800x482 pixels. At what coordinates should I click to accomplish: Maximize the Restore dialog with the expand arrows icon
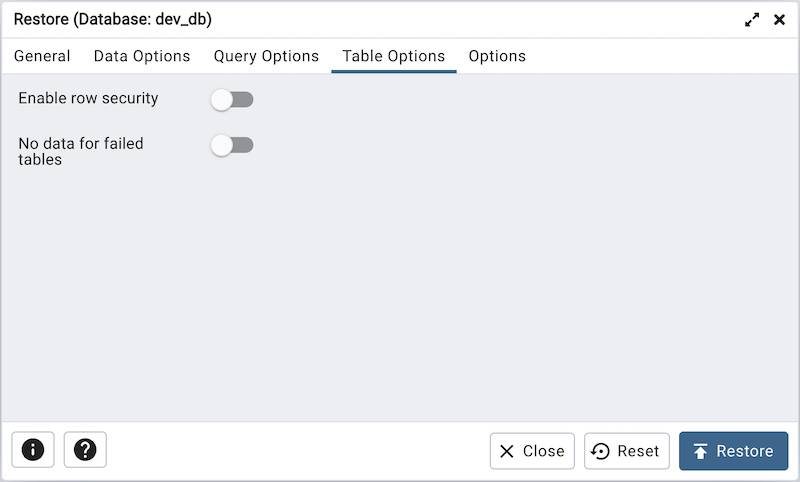(x=752, y=20)
